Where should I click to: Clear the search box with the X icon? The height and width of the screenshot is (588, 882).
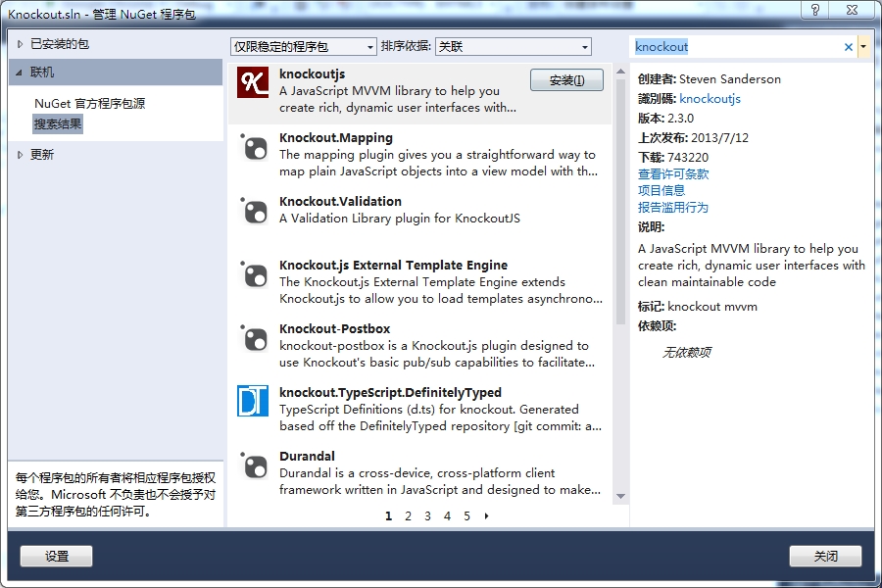coord(849,47)
